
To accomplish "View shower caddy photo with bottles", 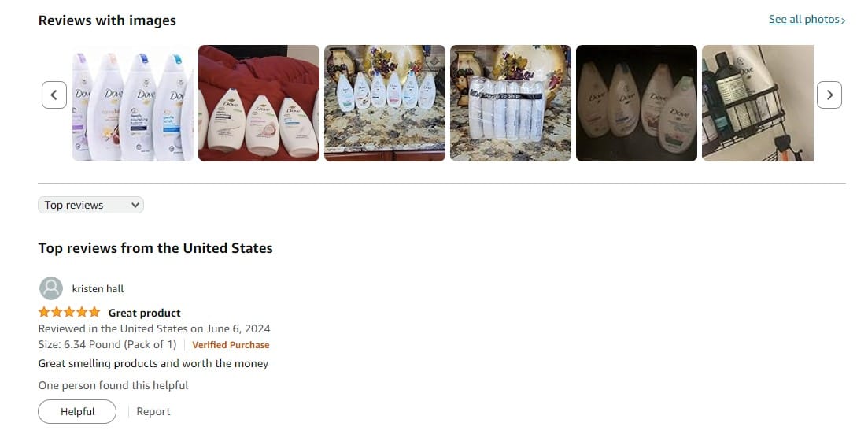I will [x=758, y=103].
